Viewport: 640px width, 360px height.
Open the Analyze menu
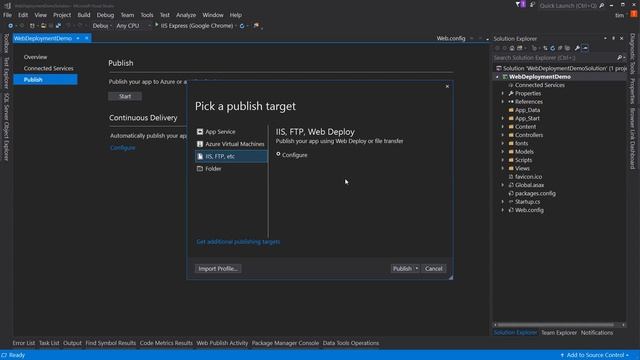(186, 15)
